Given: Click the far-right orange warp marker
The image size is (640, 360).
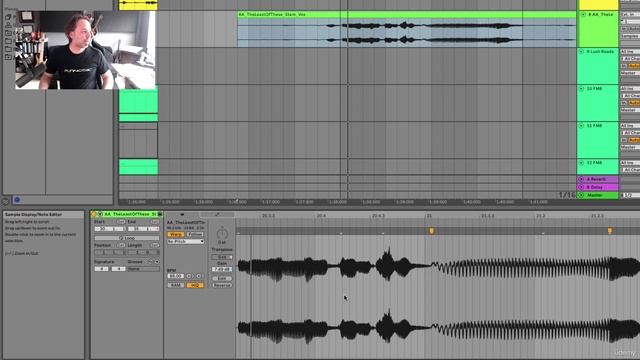Looking at the screenshot, I should click(610, 231).
